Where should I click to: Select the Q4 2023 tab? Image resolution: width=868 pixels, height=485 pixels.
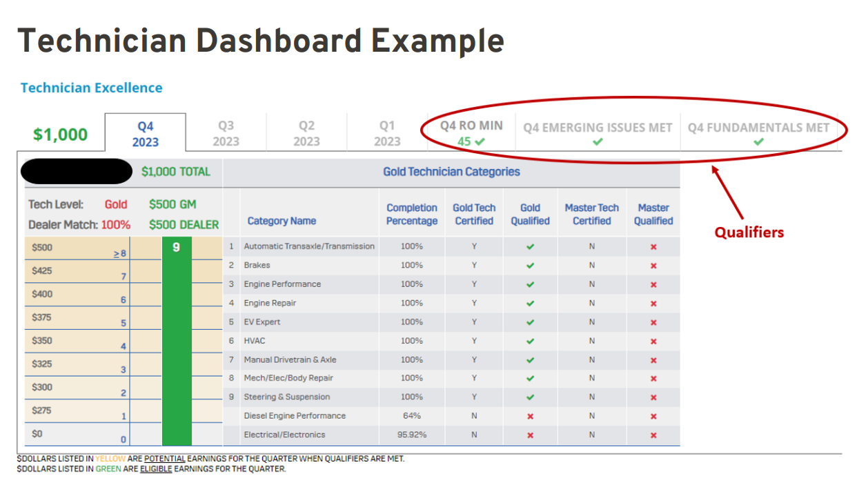click(145, 134)
